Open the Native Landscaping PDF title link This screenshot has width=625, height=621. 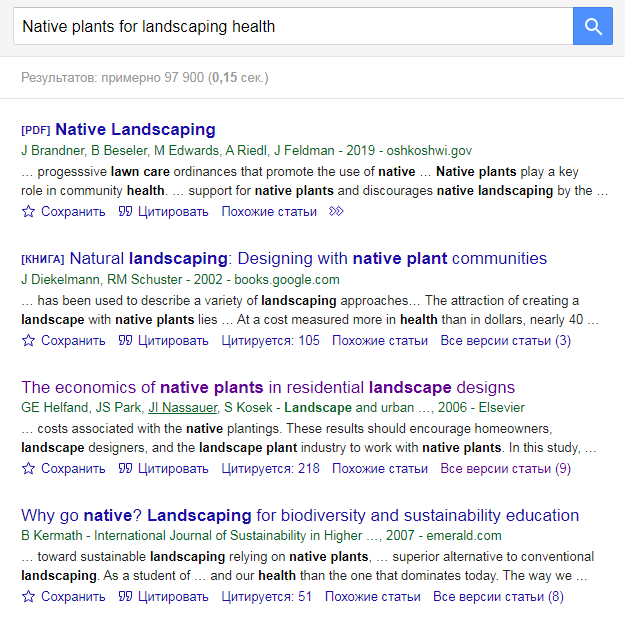135,130
